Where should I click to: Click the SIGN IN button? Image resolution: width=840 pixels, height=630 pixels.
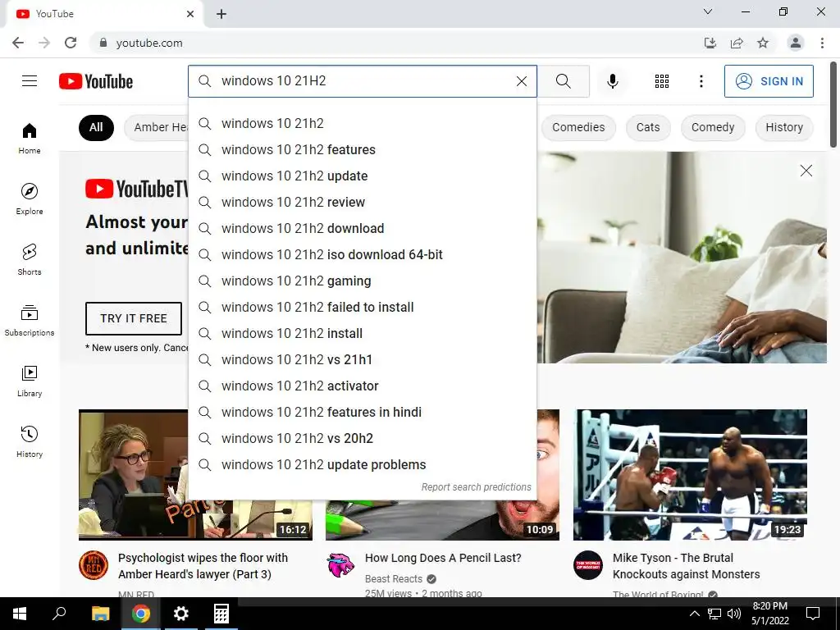coord(768,81)
